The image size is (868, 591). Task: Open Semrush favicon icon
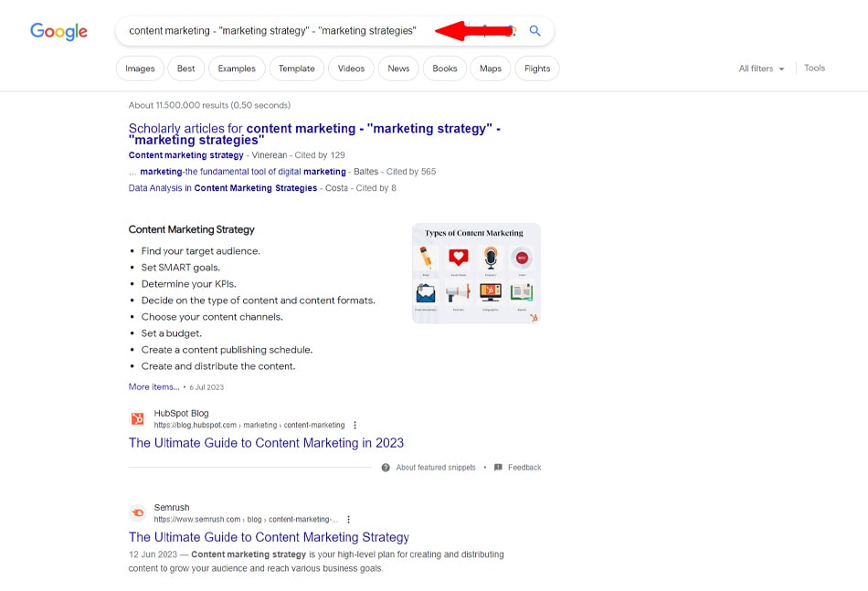[x=137, y=513]
